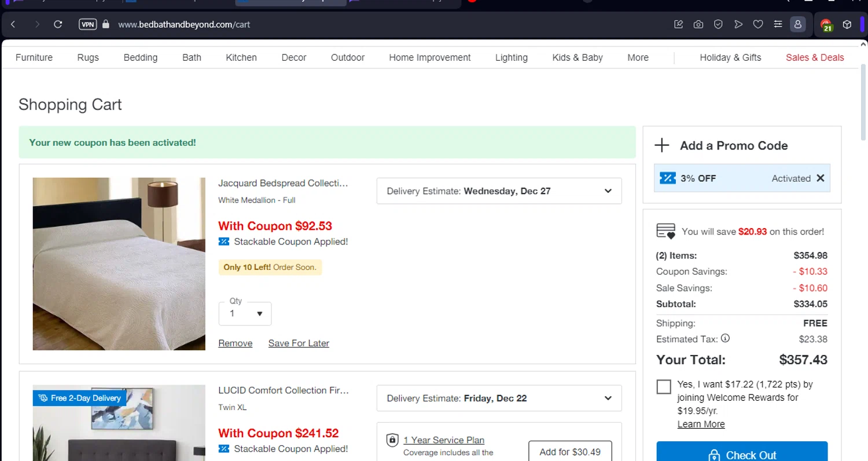Click the With Coupon $241.52 price

(278, 433)
